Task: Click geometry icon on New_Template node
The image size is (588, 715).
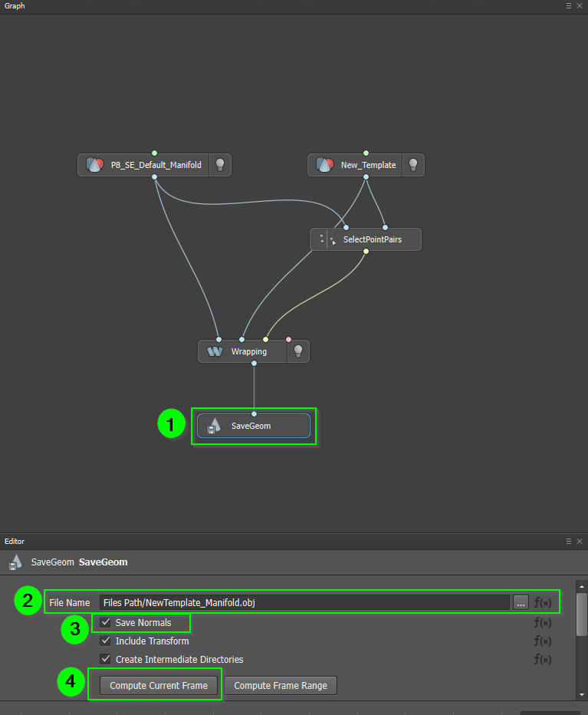Action: point(325,165)
